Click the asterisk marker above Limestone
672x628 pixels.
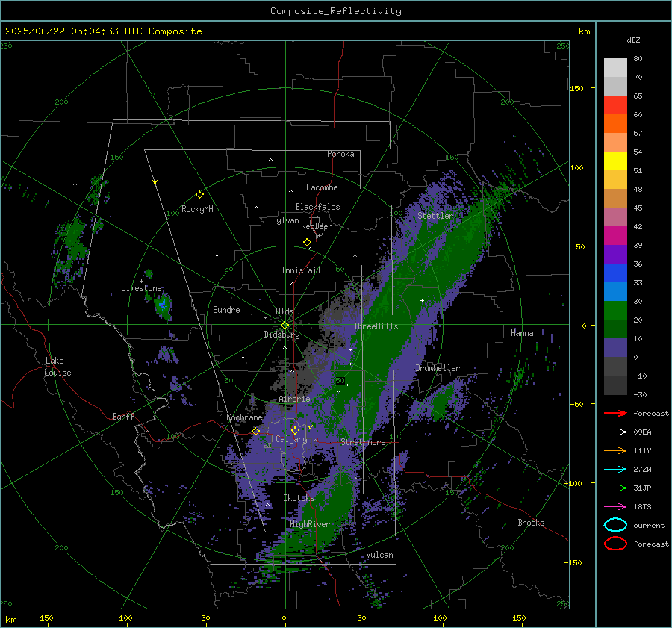tap(141, 282)
